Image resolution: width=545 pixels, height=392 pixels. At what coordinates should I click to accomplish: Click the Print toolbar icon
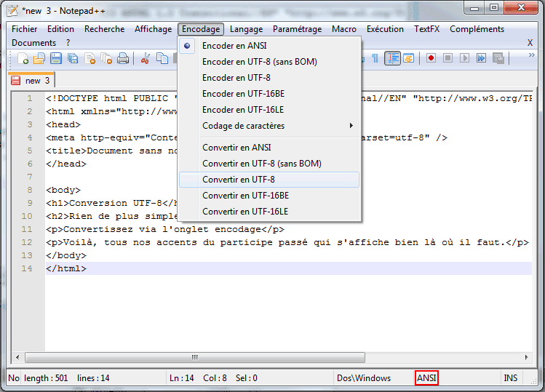(123, 58)
